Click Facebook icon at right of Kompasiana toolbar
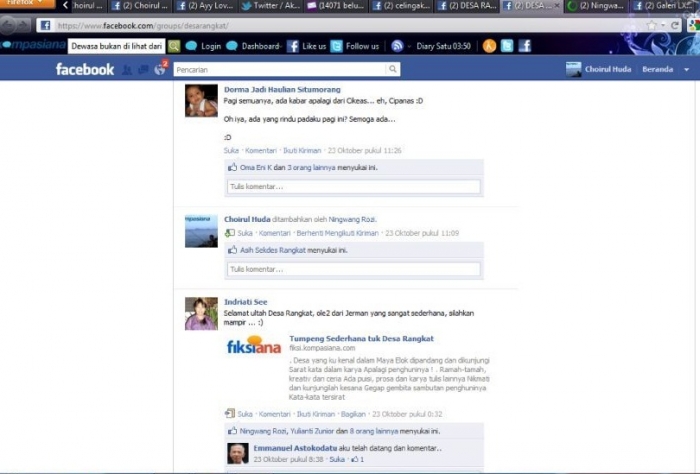 point(525,46)
